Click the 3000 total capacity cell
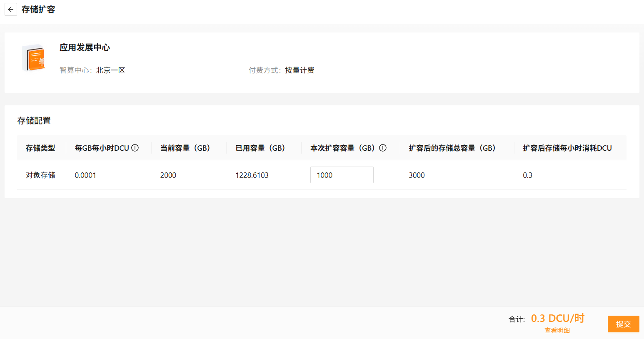The image size is (644, 339). (417, 175)
